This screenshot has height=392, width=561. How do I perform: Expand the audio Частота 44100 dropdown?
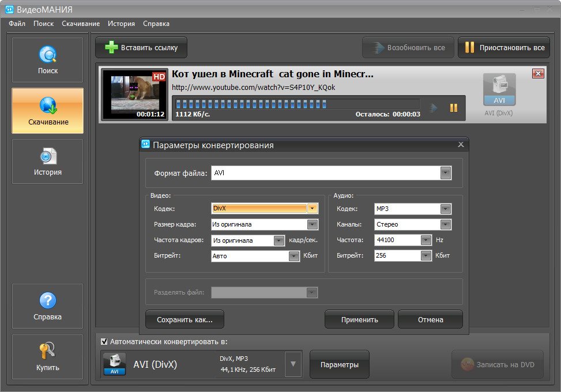[426, 240]
